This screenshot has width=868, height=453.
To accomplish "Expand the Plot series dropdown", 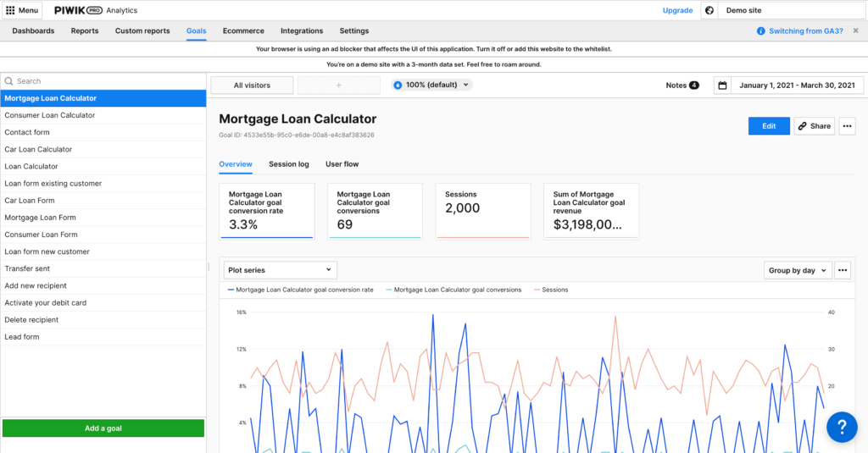I will [x=280, y=270].
